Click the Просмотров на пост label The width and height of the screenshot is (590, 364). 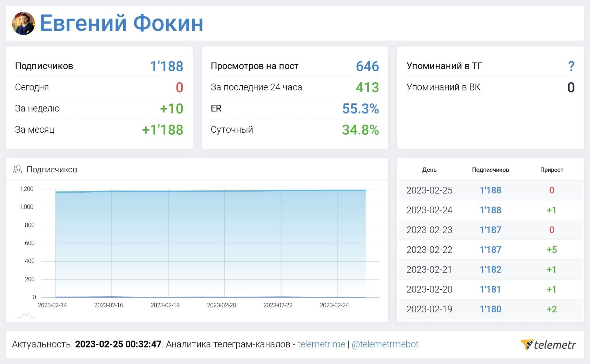pos(254,66)
